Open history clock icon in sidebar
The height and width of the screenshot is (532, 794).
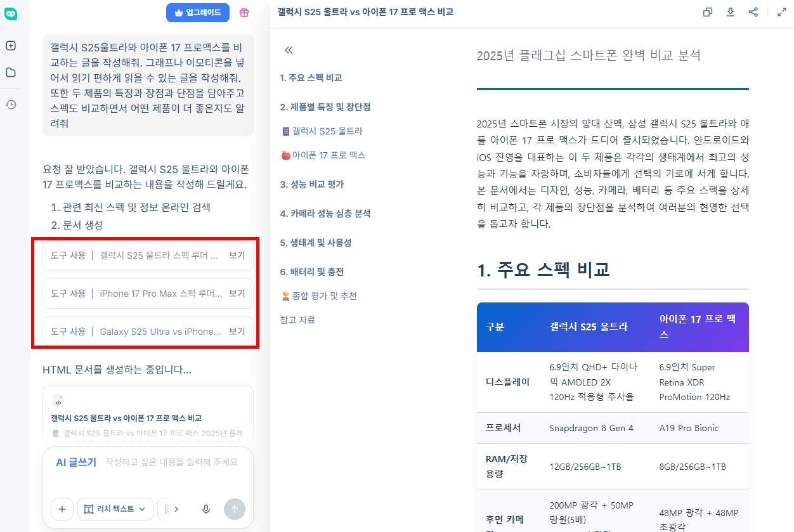11,105
